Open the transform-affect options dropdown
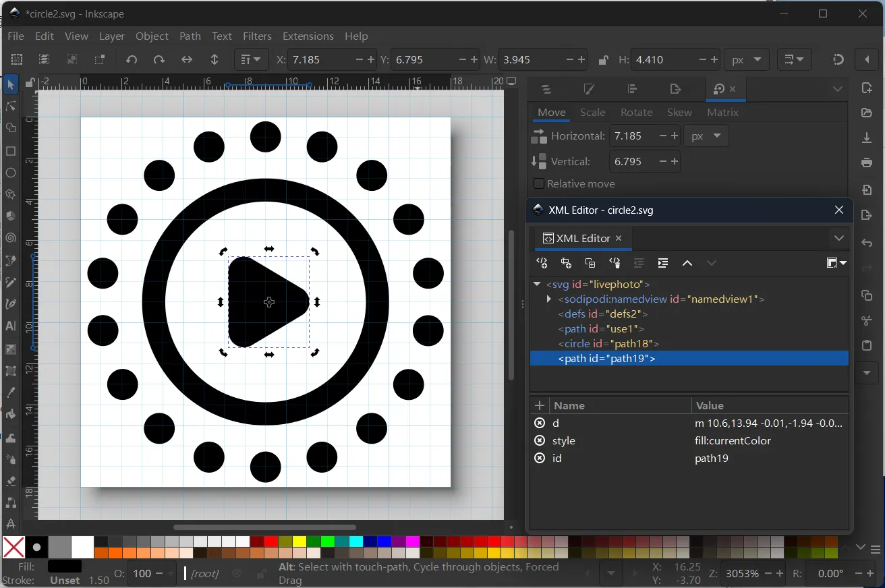Screen dimensions: 885x588 pyautogui.click(x=793, y=59)
